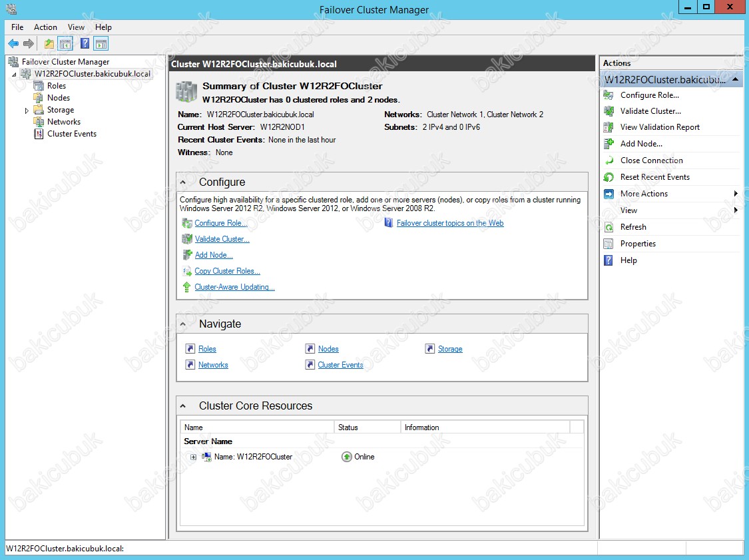Expand the Name: W12R2FOCluster resource plus box

194,457
